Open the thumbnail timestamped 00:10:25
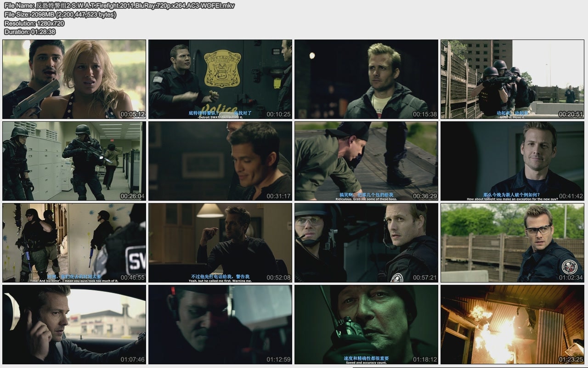The image size is (588, 368). (x=220, y=79)
